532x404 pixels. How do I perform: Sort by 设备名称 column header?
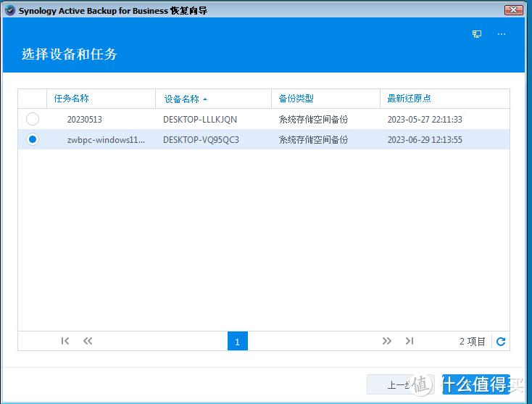(214, 99)
